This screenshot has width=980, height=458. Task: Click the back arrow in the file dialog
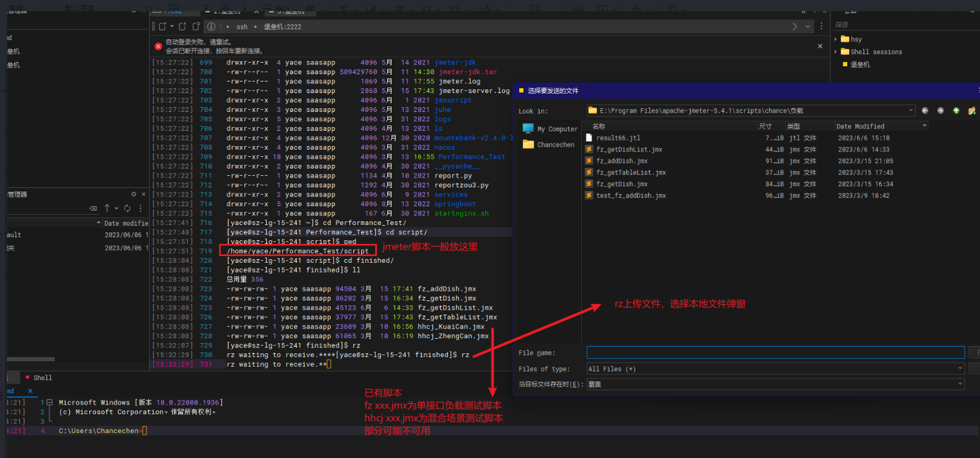coord(925,111)
